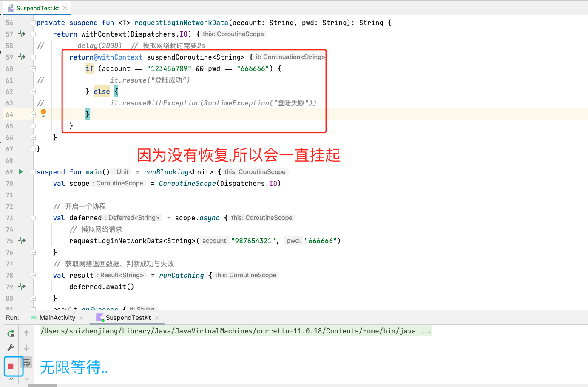588x387 pixels.
Task: Click the else keyword on line 62
Action: (x=102, y=91)
